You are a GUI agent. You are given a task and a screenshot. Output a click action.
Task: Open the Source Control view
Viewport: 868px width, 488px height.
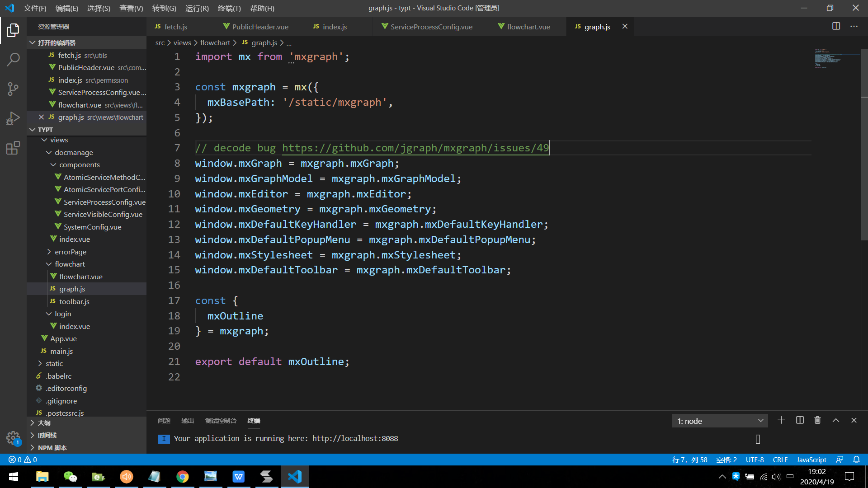pyautogui.click(x=13, y=89)
